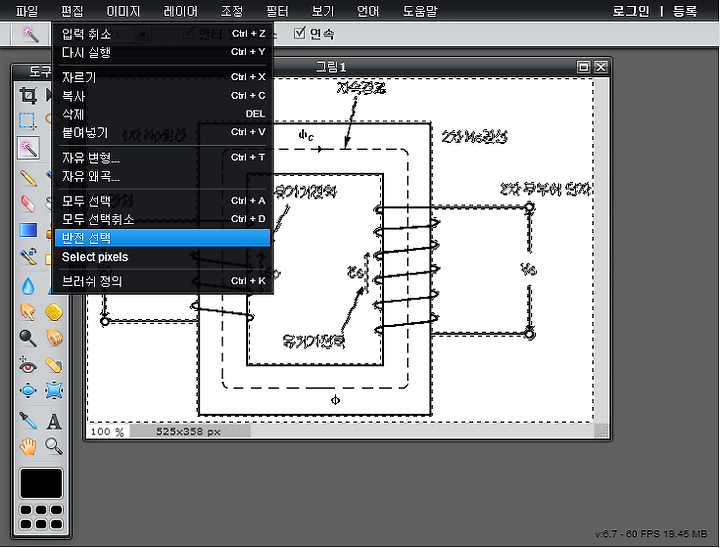Select the Dodge tool
The image size is (720, 548).
pyautogui.click(x=28, y=338)
